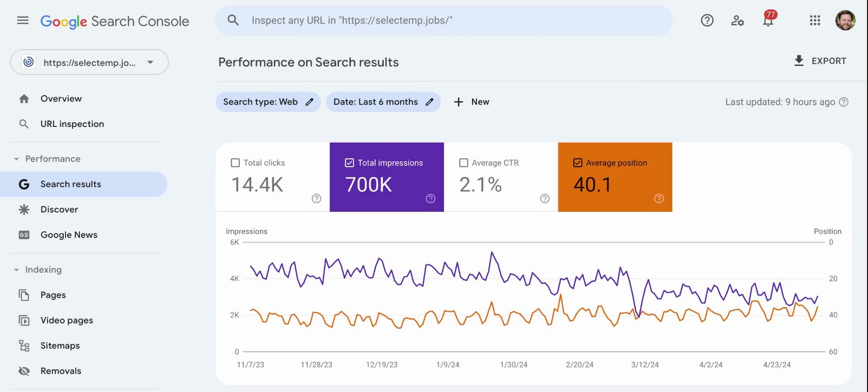868x392 pixels.
Task: Edit the Date filter pencil
Action: click(x=429, y=102)
